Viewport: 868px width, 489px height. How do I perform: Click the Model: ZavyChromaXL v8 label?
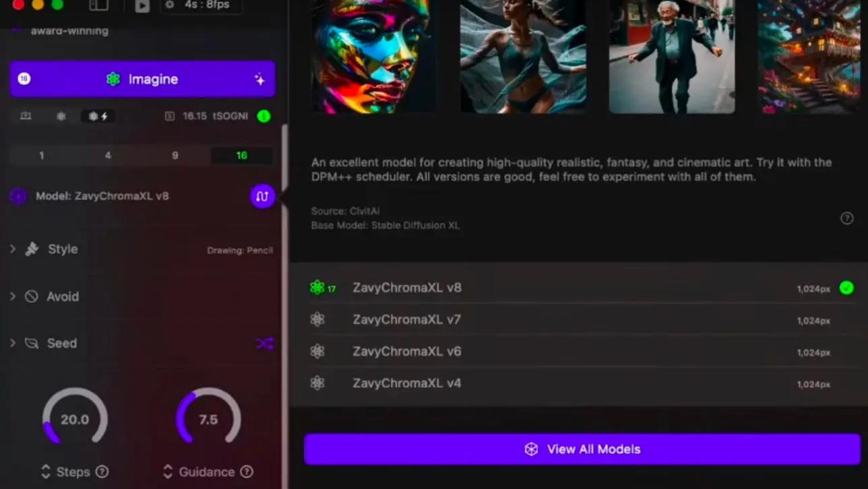tap(102, 197)
